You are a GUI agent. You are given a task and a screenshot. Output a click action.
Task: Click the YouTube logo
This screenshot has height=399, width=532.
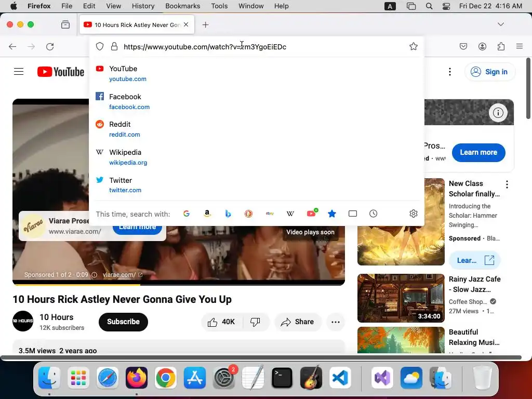[61, 72]
